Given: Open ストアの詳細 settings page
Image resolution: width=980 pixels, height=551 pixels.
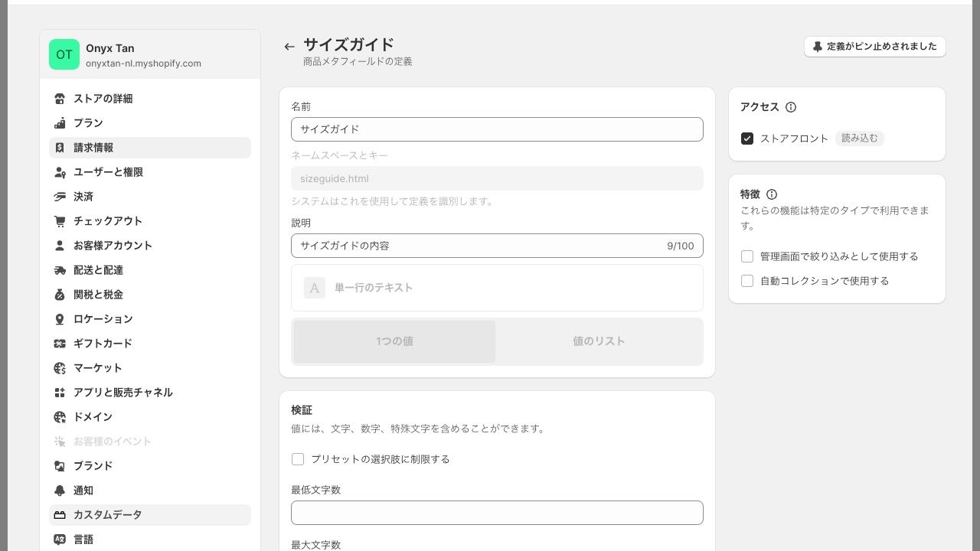Looking at the screenshot, I should [x=150, y=99].
